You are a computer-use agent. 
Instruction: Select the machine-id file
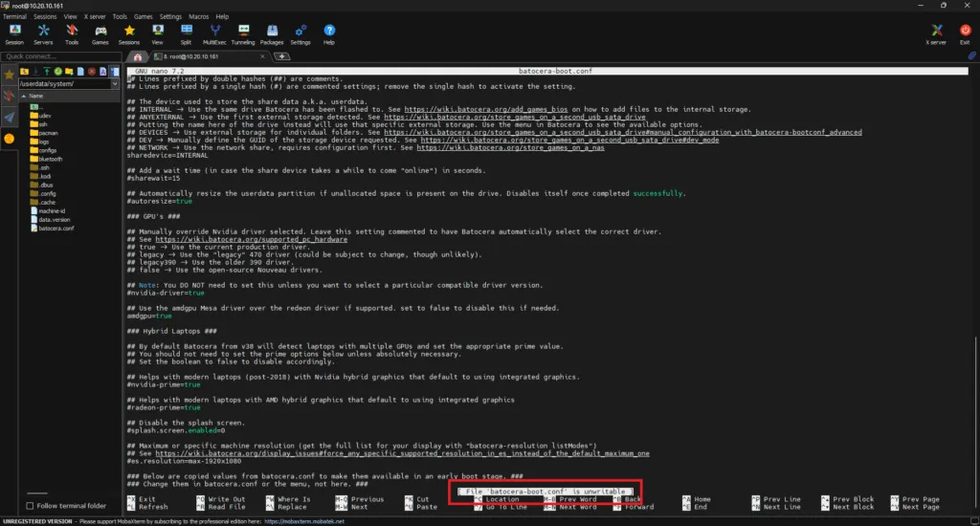[48, 211]
